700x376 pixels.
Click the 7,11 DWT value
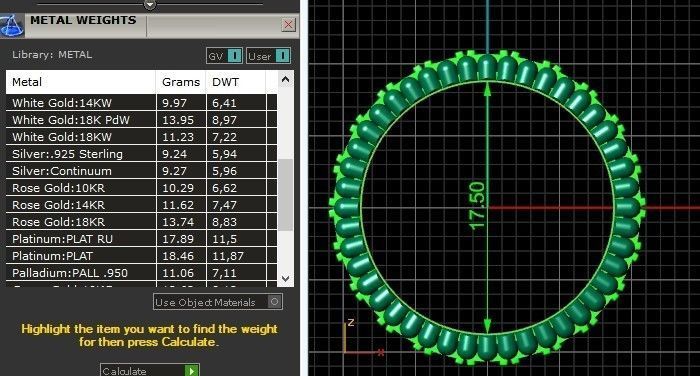224,273
